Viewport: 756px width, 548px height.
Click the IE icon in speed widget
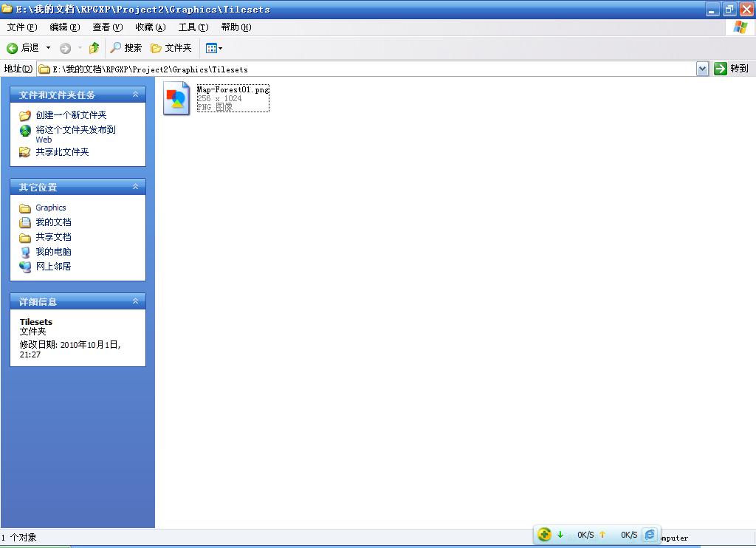(650, 535)
